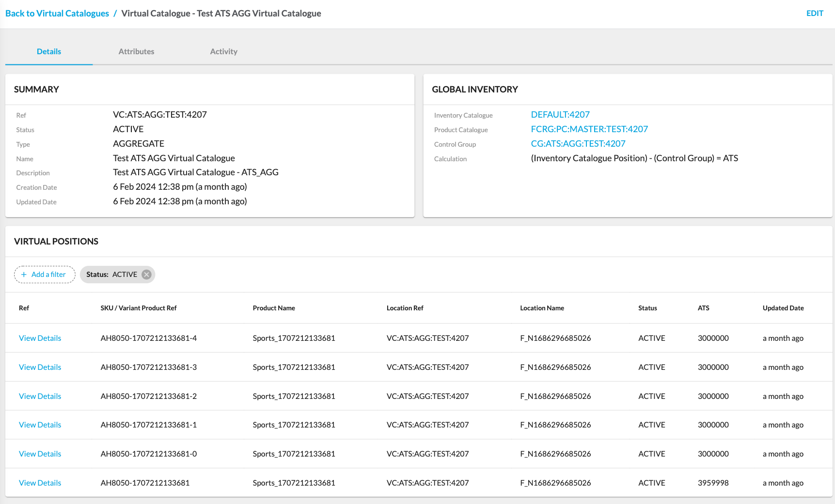View Details for SKU AH8050-1707212133681-0
Viewport: 835px width, 504px height.
click(40, 454)
